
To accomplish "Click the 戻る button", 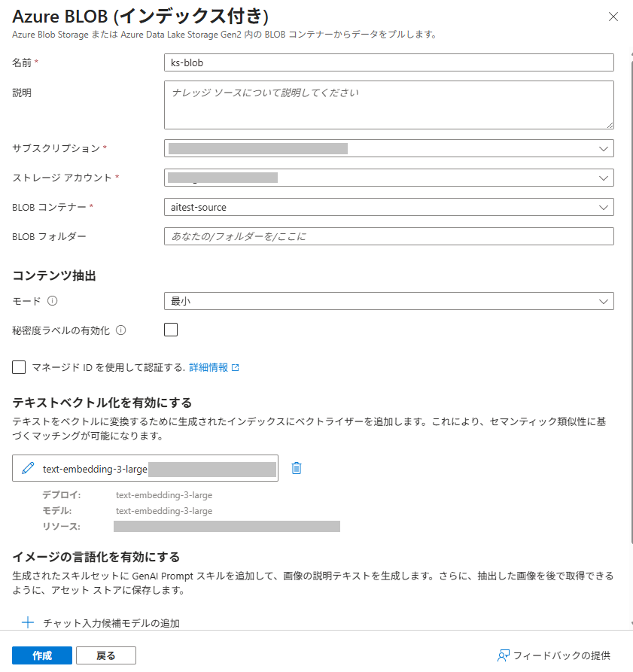I will click(106, 655).
